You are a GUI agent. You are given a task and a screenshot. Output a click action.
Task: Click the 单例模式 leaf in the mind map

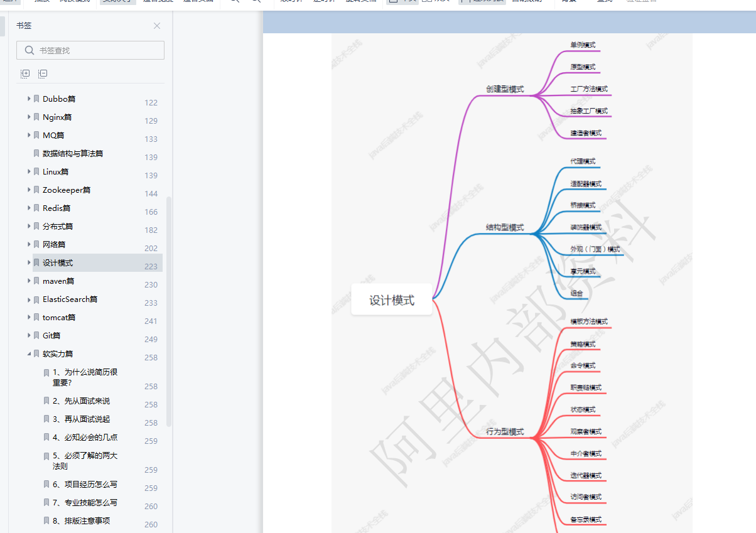(x=583, y=45)
